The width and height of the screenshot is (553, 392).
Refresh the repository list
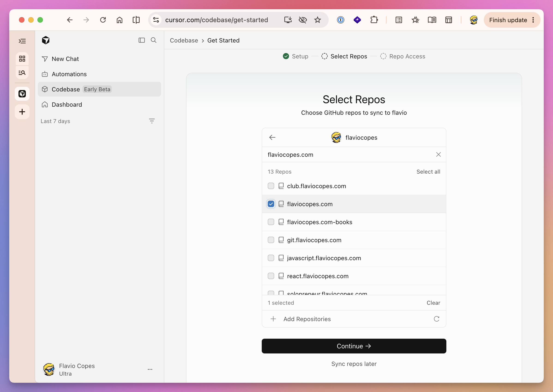click(436, 319)
